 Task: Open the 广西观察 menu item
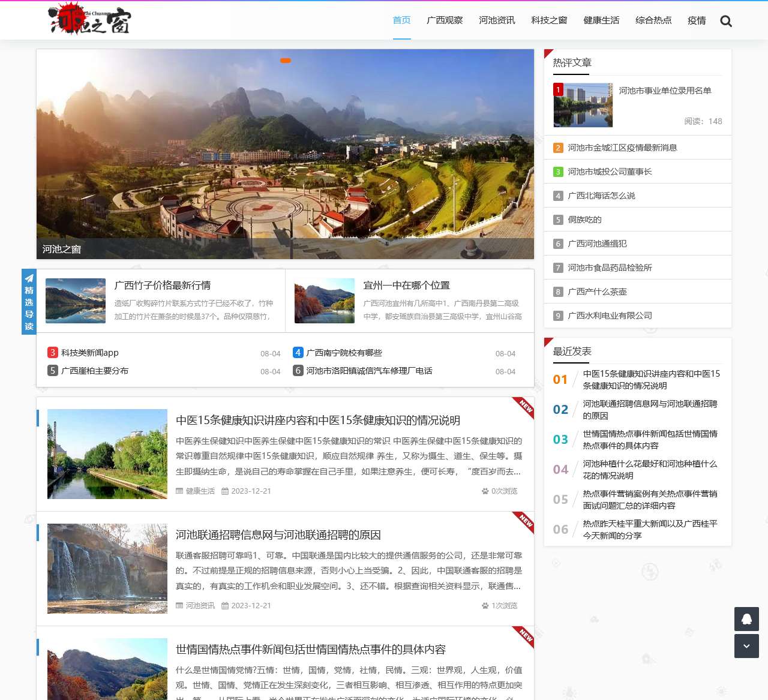click(445, 20)
